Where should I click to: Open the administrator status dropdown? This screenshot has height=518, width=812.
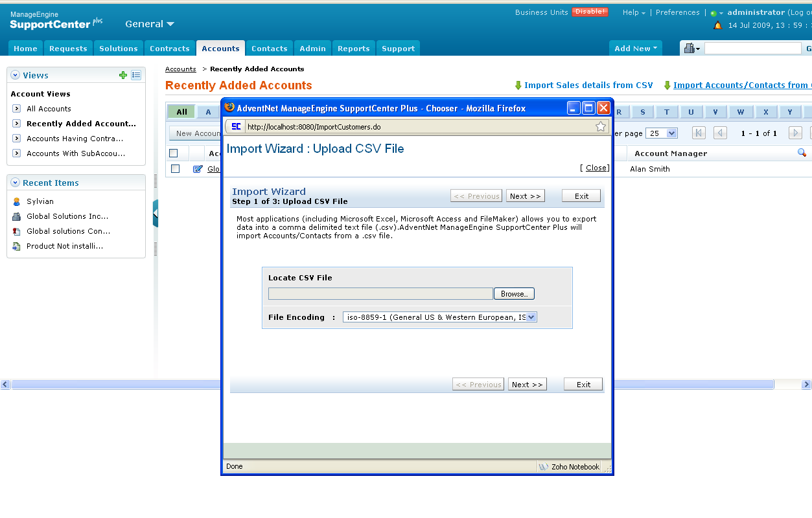[717, 13]
